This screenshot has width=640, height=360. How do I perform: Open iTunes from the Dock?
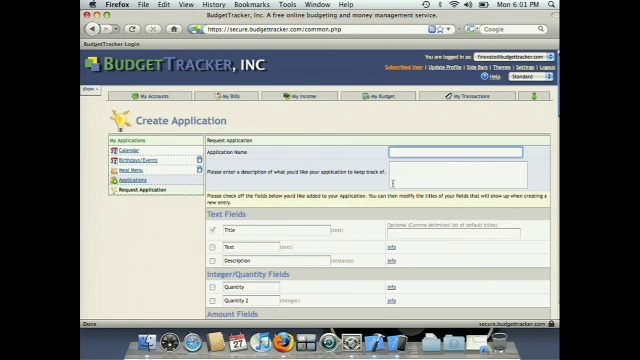(x=260, y=342)
